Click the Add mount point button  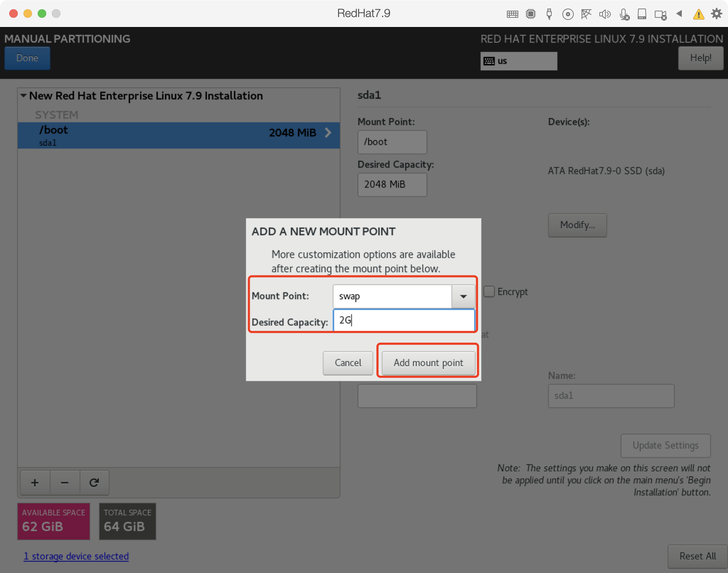tap(428, 363)
